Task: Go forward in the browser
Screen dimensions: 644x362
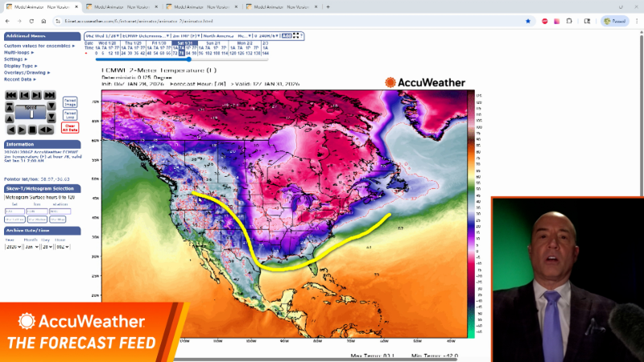Action: coord(19,21)
